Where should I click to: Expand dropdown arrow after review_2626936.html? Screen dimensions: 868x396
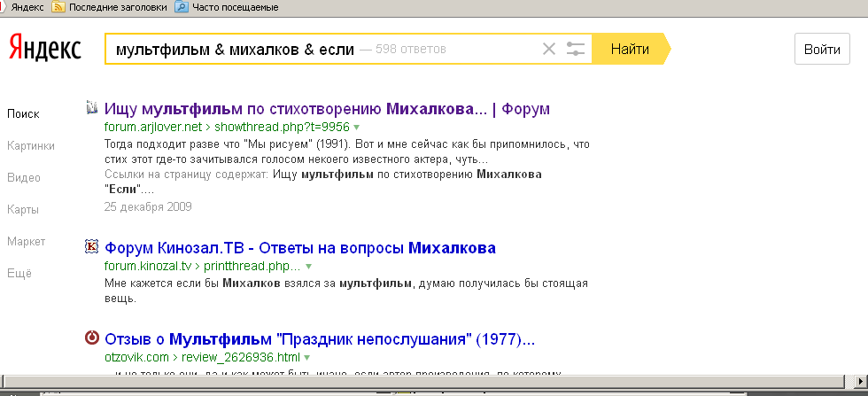tap(307, 358)
